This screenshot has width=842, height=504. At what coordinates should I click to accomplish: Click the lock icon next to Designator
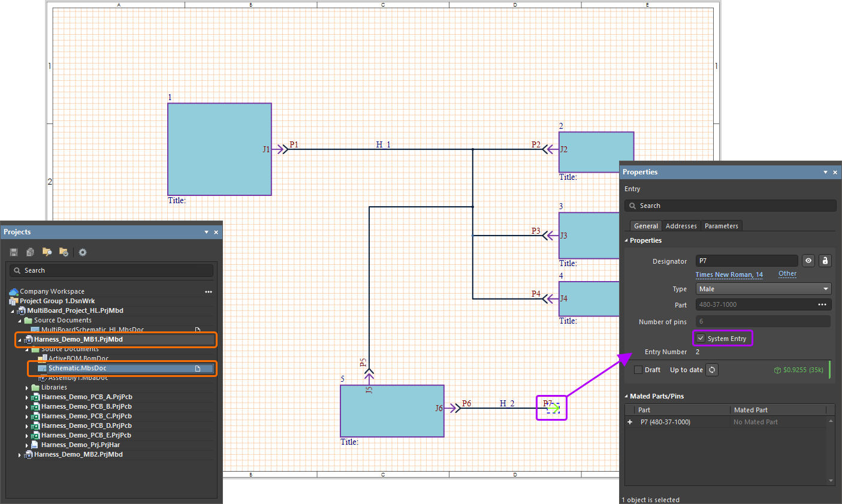coord(825,261)
